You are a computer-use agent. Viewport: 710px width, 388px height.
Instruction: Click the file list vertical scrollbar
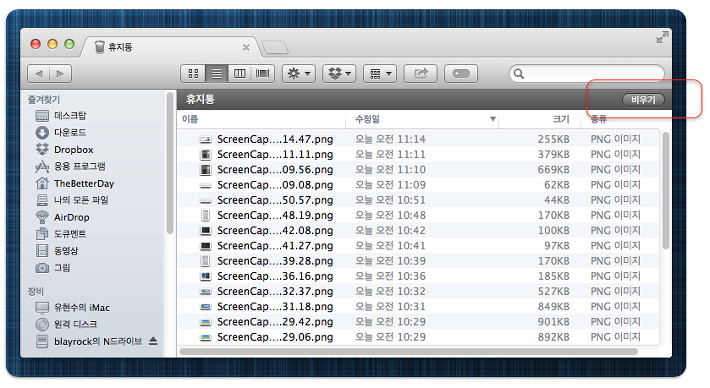tap(666, 190)
